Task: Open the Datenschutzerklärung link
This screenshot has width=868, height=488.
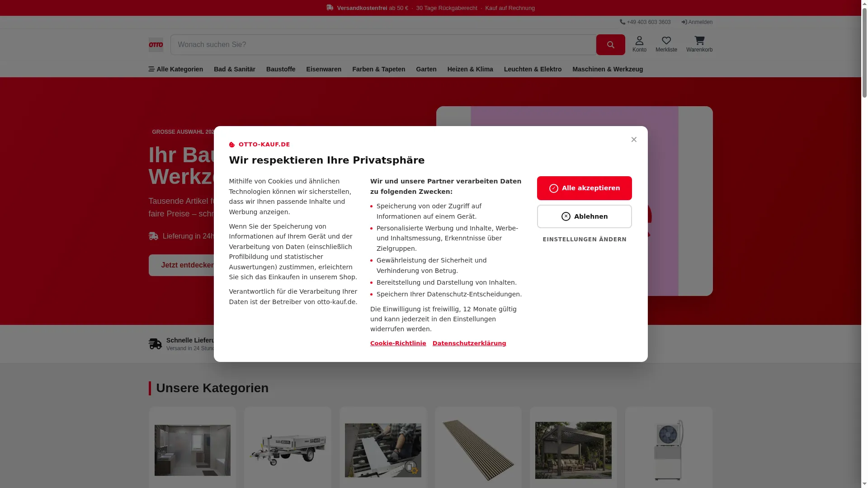Action: pos(469,343)
